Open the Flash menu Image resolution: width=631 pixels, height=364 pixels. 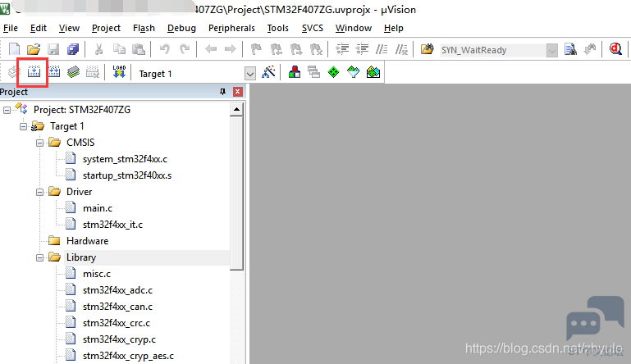pyautogui.click(x=144, y=28)
